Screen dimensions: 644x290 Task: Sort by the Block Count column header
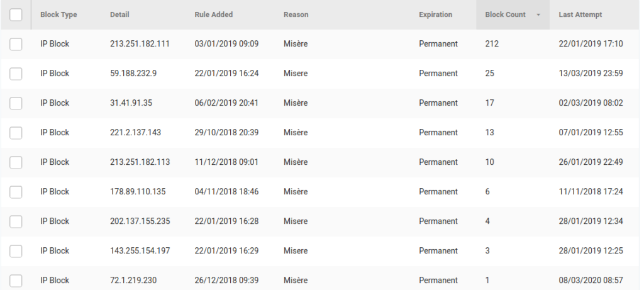tap(505, 14)
